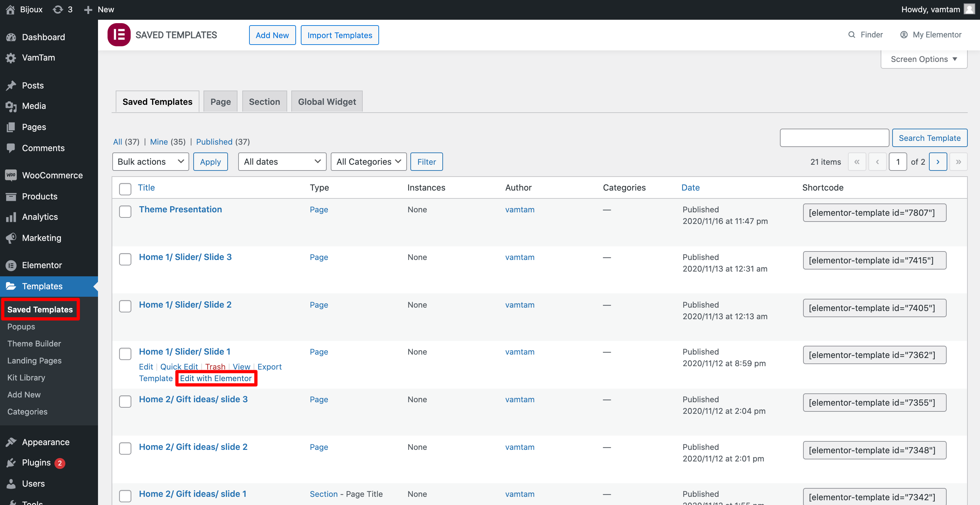The width and height of the screenshot is (980, 505).
Task: Click the Plugins plug icon in sidebar
Action: (11, 463)
